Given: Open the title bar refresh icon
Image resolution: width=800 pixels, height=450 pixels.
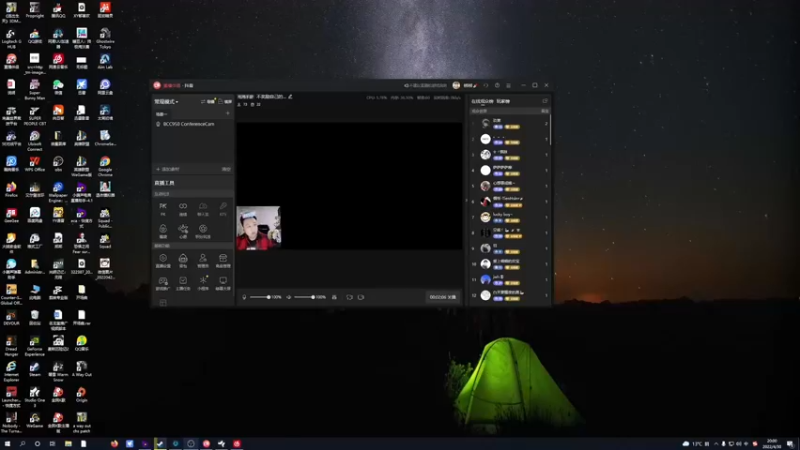Looking at the screenshot, I should (486, 85).
